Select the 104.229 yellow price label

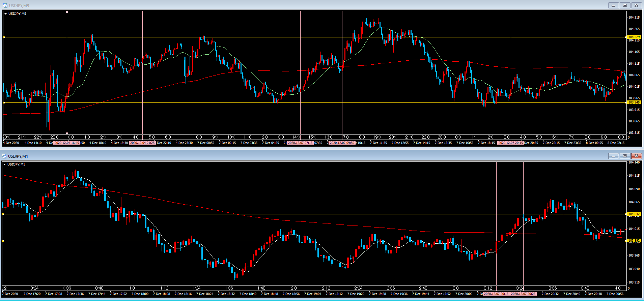coord(634,37)
